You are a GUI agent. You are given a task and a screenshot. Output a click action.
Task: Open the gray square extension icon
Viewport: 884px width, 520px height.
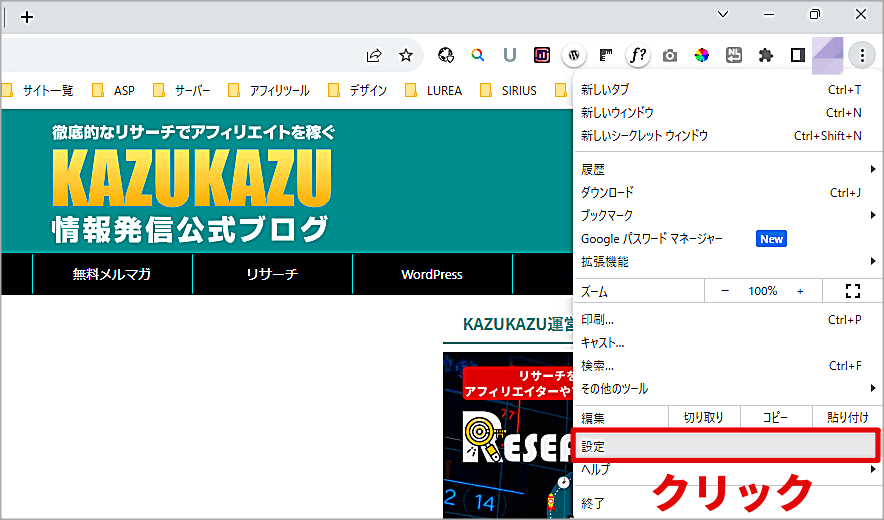(x=733, y=55)
